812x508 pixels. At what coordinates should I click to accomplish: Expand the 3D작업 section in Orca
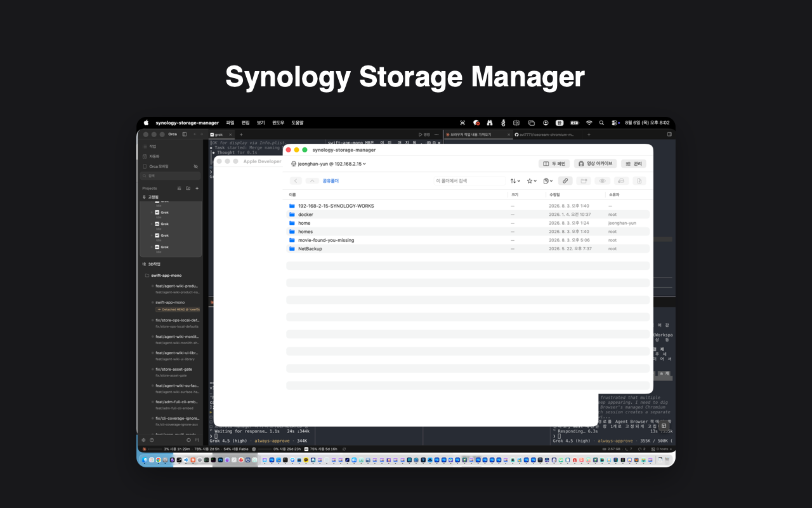click(152, 264)
